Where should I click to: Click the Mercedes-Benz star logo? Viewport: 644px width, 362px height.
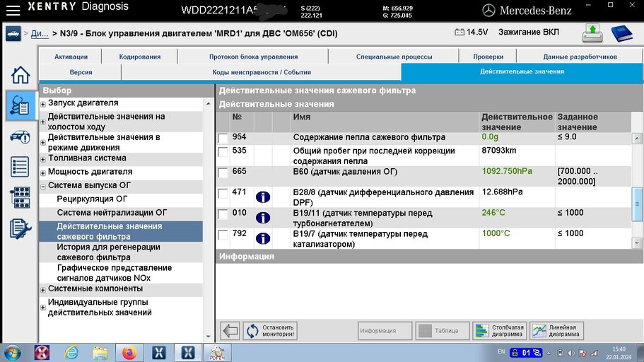pyautogui.click(x=488, y=11)
